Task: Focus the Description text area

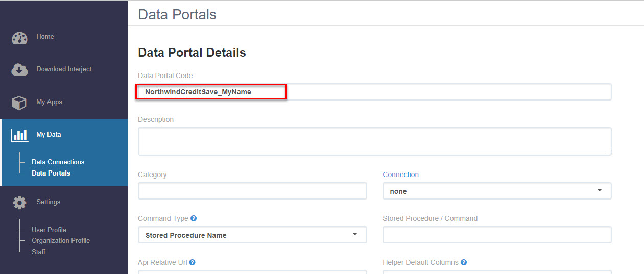Action: tap(374, 141)
